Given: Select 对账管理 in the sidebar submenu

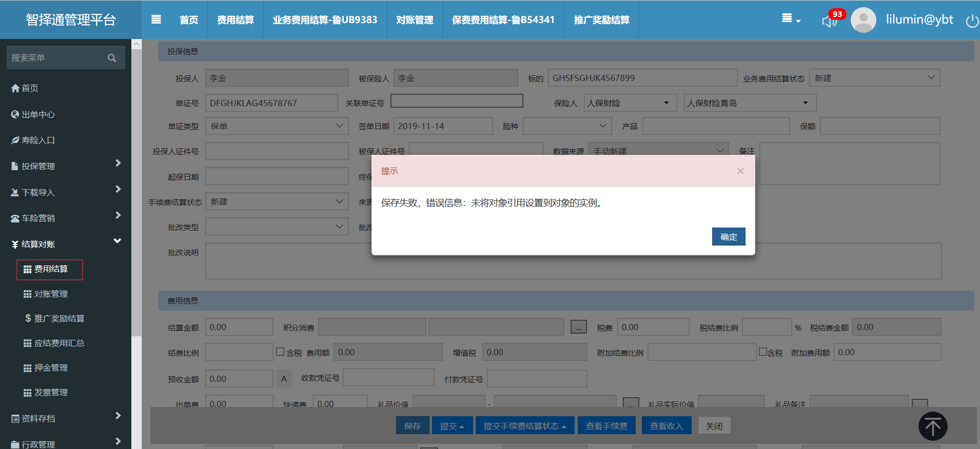Looking at the screenshot, I should [x=51, y=294].
